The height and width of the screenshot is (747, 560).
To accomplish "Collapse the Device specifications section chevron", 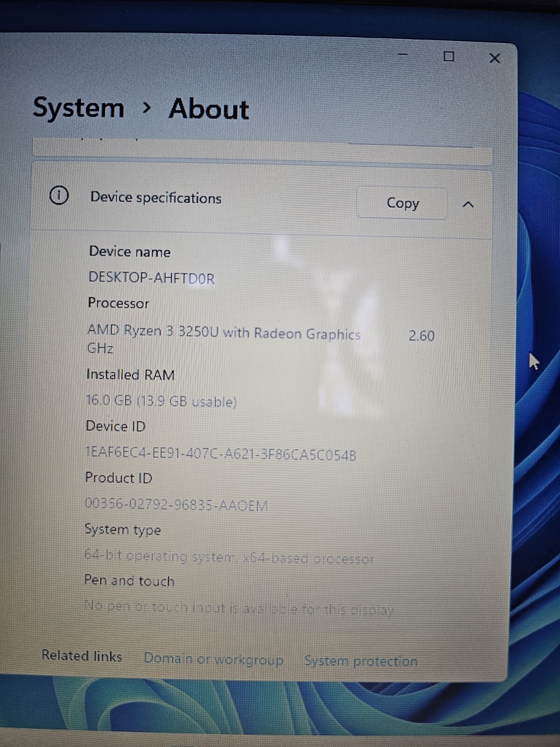I will coord(468,204).
